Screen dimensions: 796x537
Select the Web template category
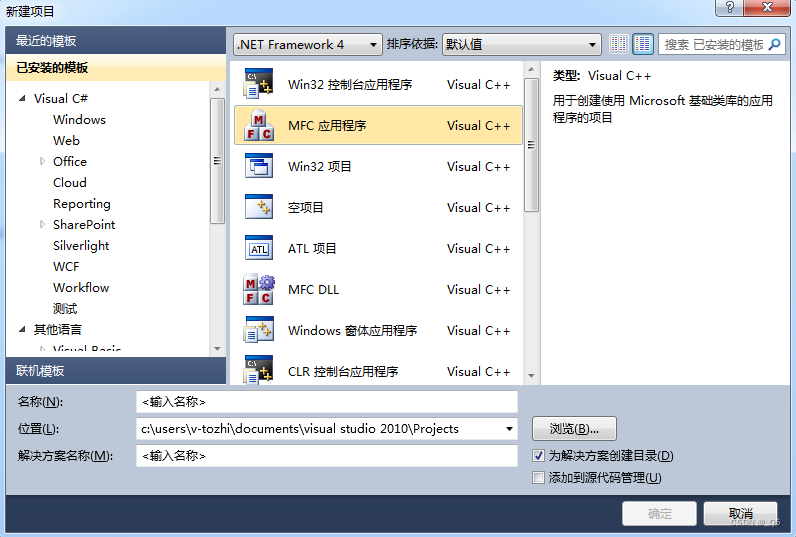pos(66,141)
